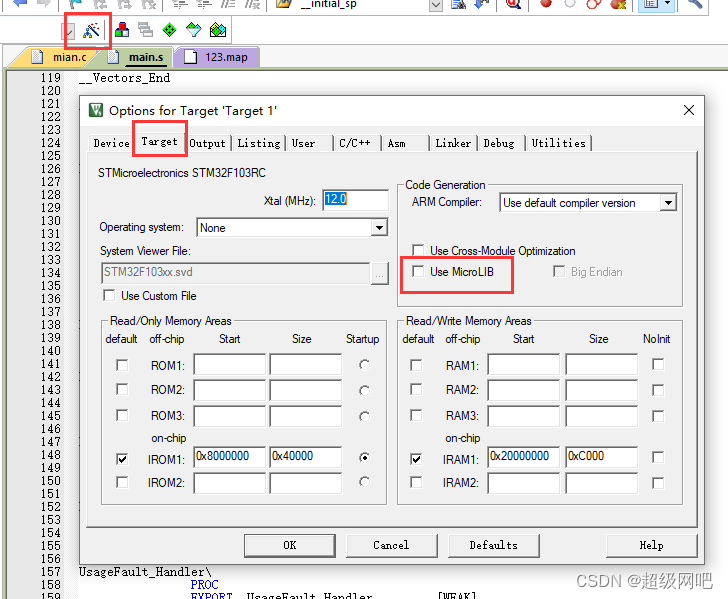This screenshot has width=728, height=599.
Task: Check the IROM2 default checkbox
Action: point(122,482)
